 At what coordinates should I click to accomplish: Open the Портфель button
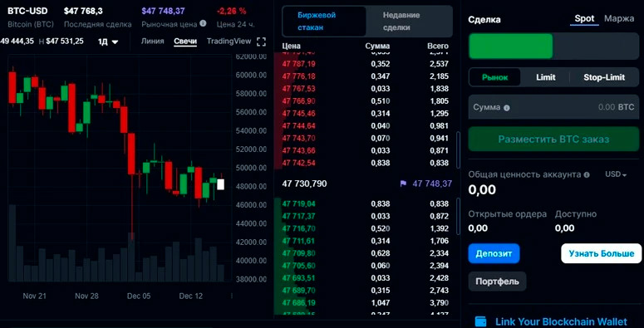[497, 281]
